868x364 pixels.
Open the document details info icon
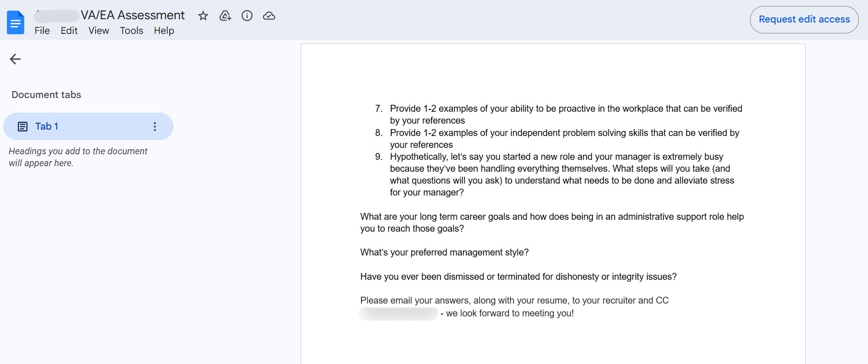click(x=247, y=16)
